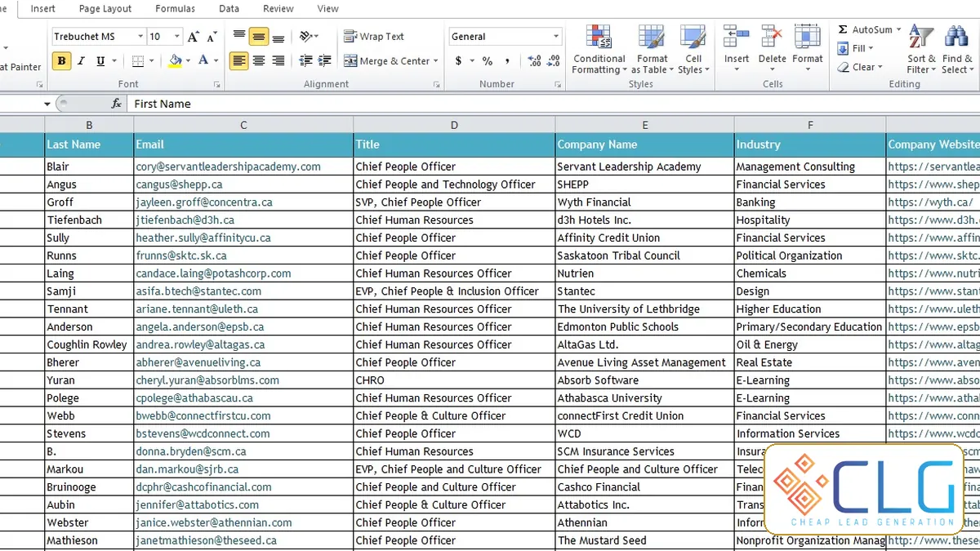
Task: Open the Number Format General dropdown
Action: click(x=556, y=36)
